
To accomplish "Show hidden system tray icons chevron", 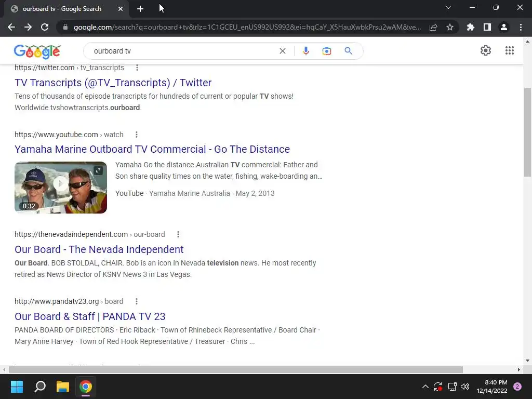I will point(425,387).
